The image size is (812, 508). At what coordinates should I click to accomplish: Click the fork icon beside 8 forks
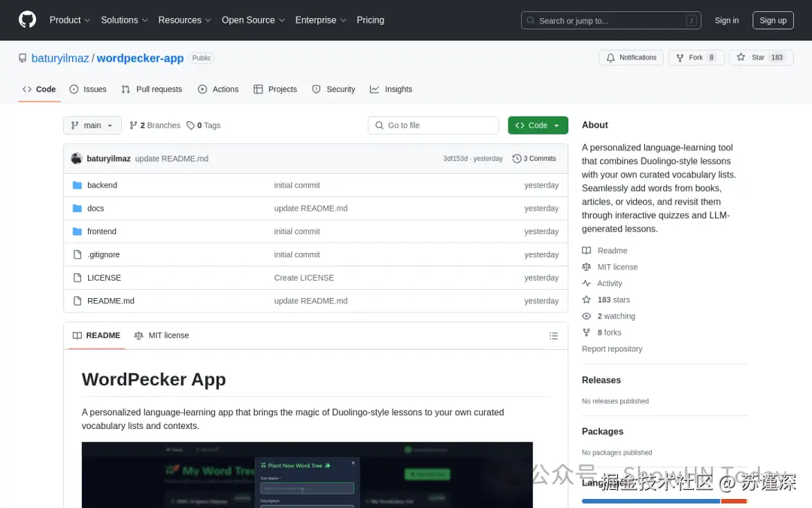click(x=586, y=333)
